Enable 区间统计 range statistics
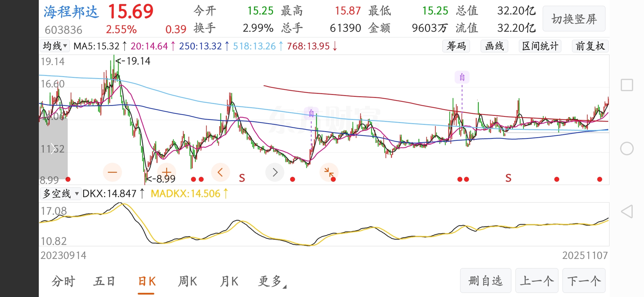This screenshot has width=644, height=297. click(540, 46)
